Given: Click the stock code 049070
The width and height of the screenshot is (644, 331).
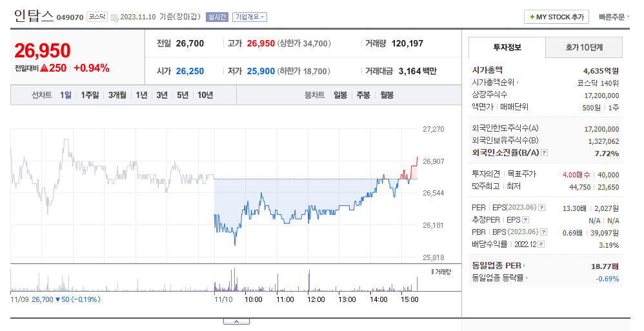Looking at the screenshot, I should [70, 17].
